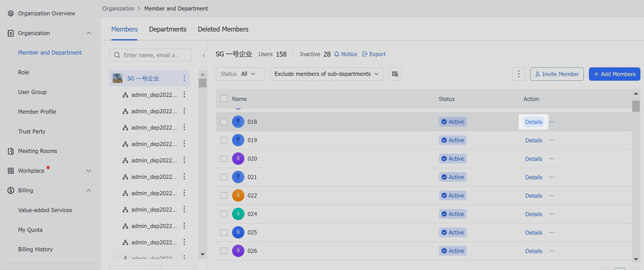Open the Status All dropdown
The image size is (644, 270).
point(239,74)
